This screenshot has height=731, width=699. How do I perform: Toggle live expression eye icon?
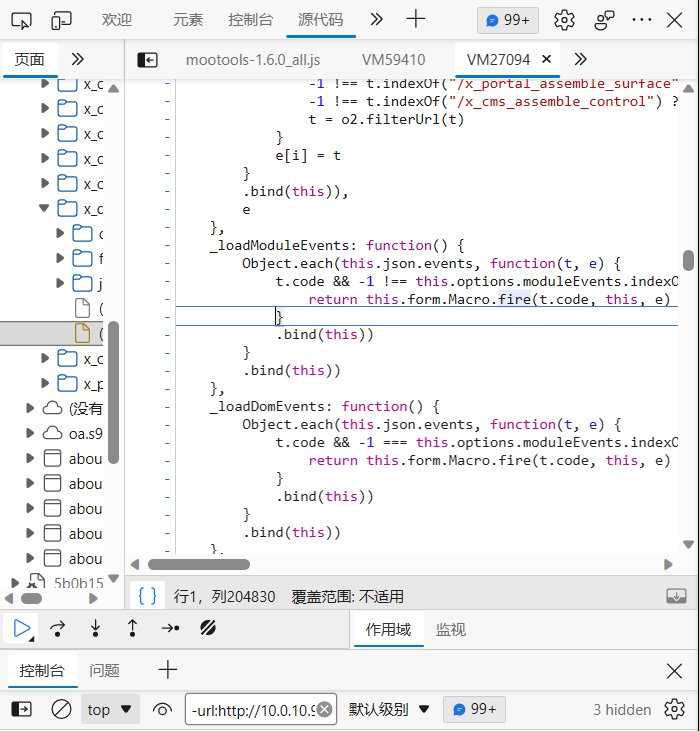[162, 709]
